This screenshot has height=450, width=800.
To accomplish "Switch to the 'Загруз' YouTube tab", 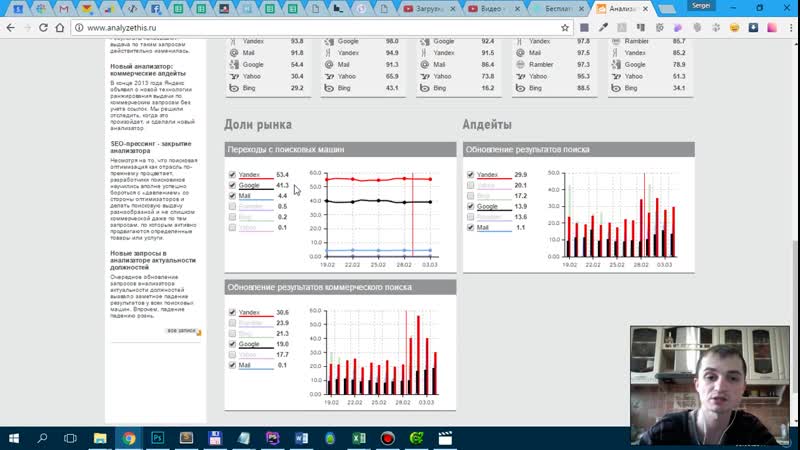I will [x=429, y=9].
